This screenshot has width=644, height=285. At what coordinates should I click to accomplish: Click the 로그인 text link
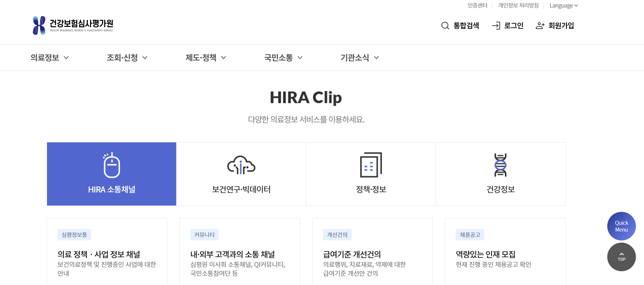pyautogui.click(x=514, y=26)
